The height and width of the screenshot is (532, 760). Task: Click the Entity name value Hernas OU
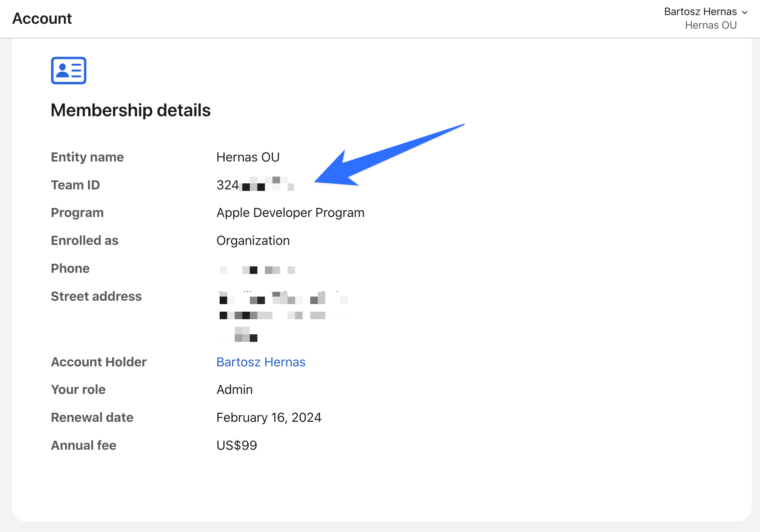click(248, 157)
